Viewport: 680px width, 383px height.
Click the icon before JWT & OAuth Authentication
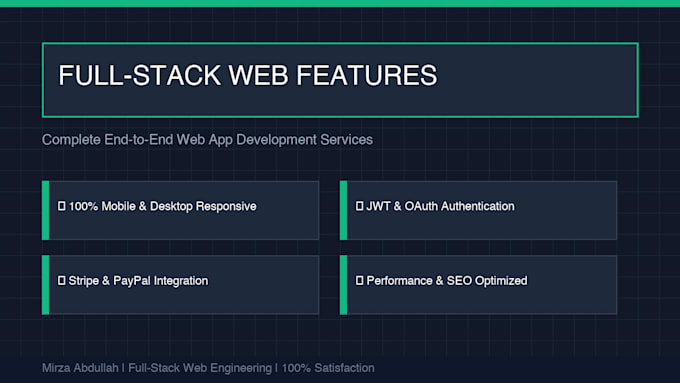[x=360, y=206]
